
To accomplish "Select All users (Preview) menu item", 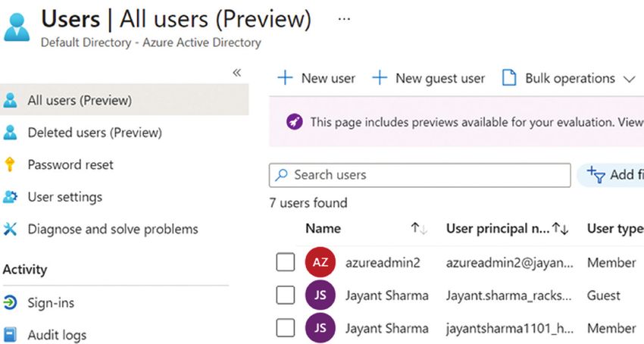I will (124, 100).
